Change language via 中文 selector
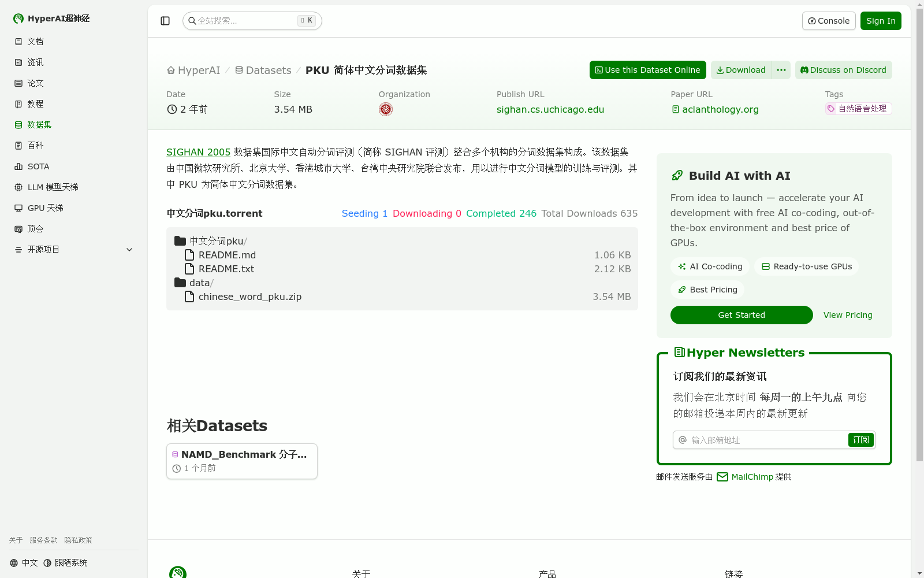Image resolution: width=924 pixels, height=578 pixels. (x=24, y=563)
